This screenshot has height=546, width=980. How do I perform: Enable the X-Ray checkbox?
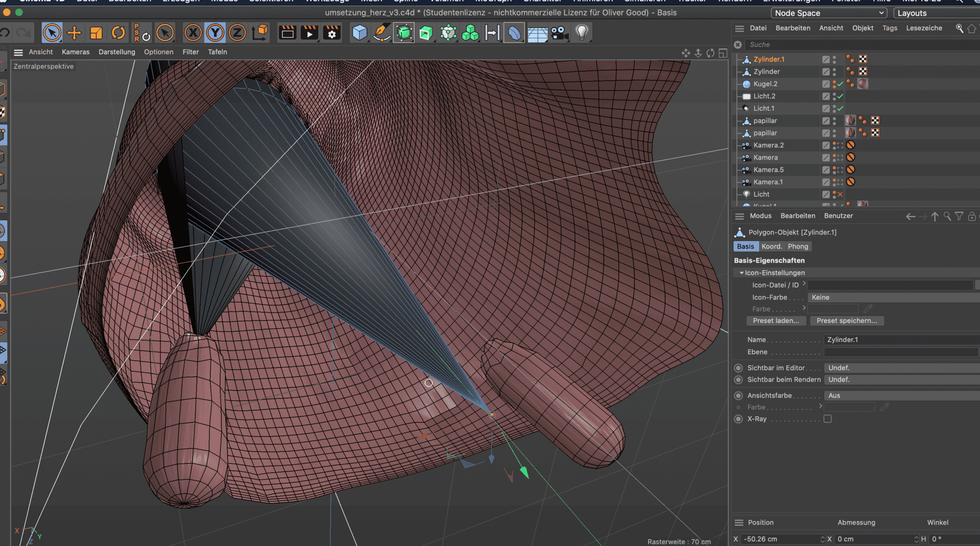827,419
